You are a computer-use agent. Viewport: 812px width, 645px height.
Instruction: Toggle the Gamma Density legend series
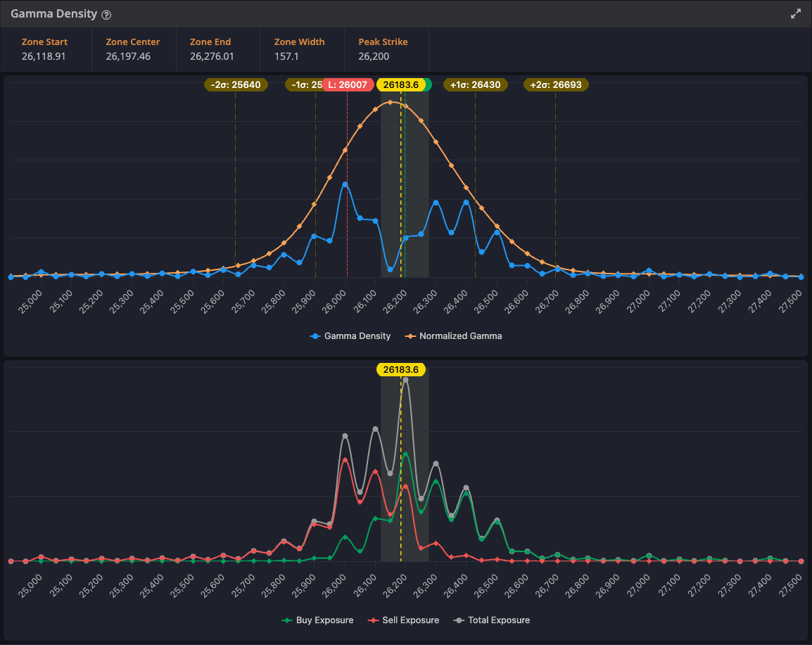[350, 336]
